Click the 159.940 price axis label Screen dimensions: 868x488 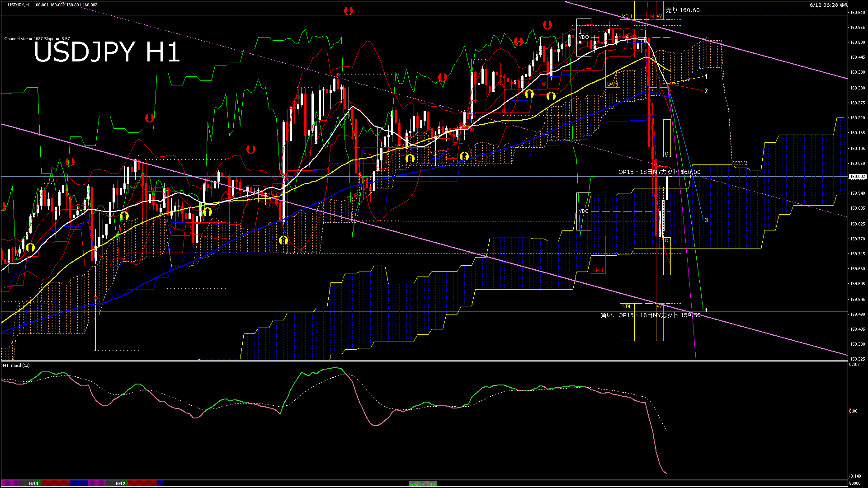pyautogui.click(x=858, y=193)
